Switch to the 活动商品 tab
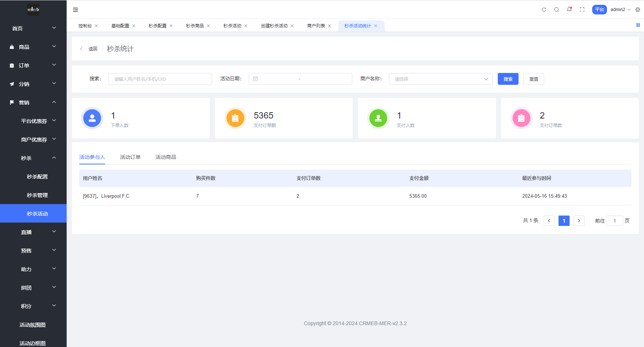This screenshot has width=644, height=347. [x=166, y=157]
